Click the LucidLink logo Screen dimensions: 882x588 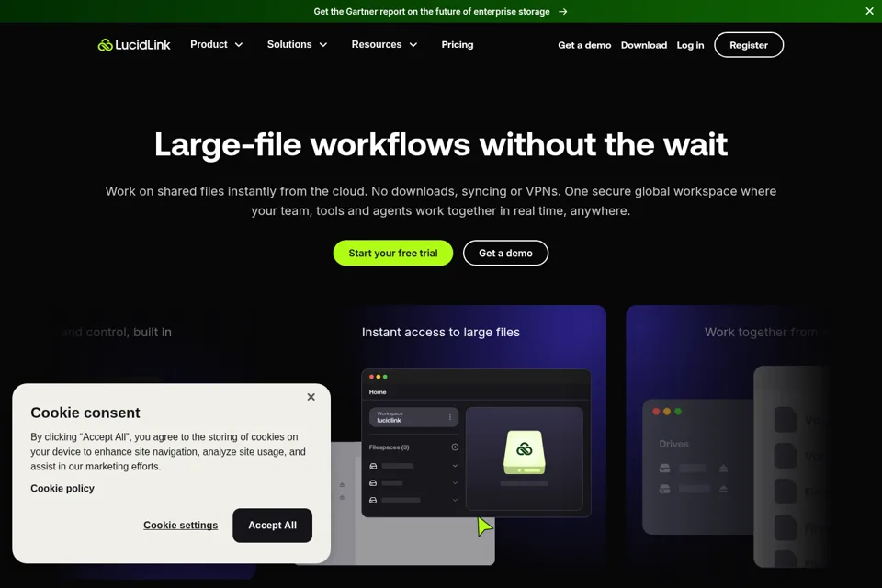(134, 45)
